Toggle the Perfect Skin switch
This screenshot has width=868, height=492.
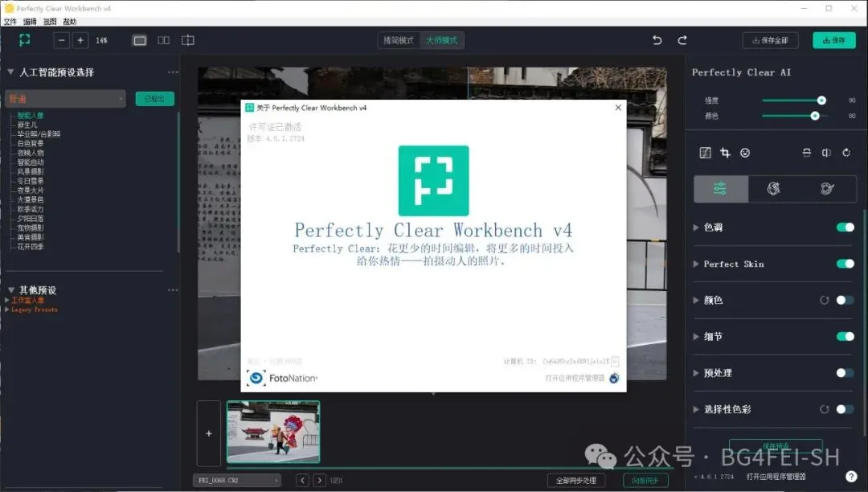pyautogui.click(x=845, y=264)
